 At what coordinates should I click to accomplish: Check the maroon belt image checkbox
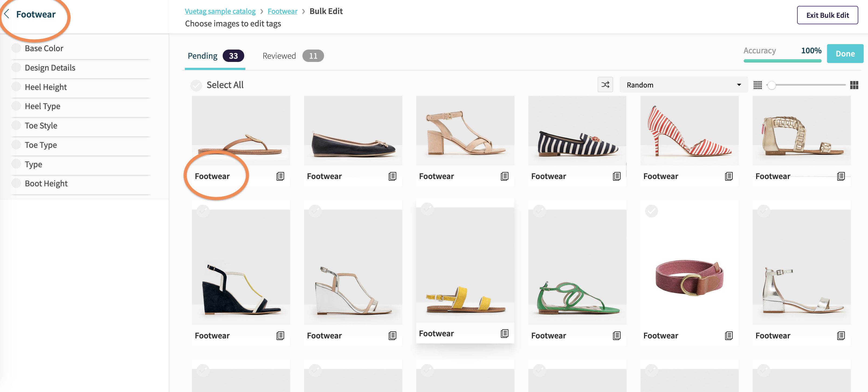[651, 211]
